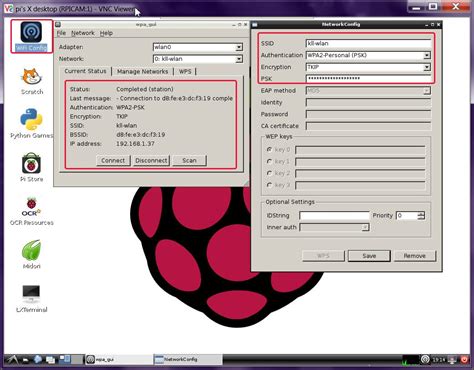Click the taskbar clock
This screenshot has width=474, height=370.
point(439,360)
